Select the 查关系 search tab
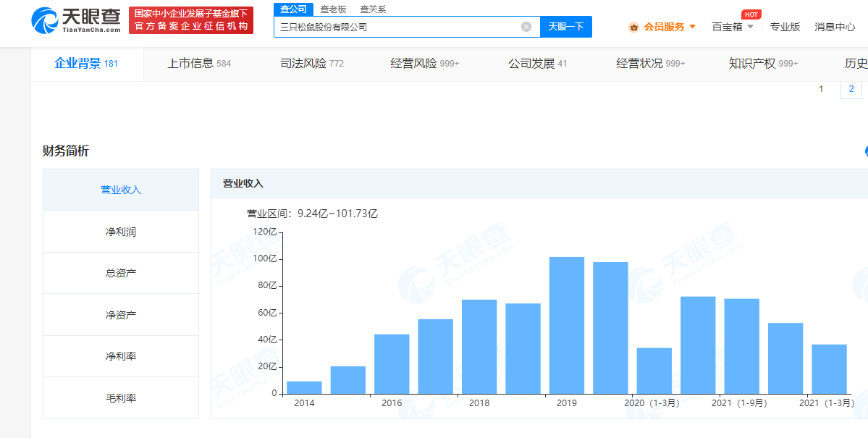The height and width of the screenshot is (438, 868). pyautogui.click(x=373, y=9)
